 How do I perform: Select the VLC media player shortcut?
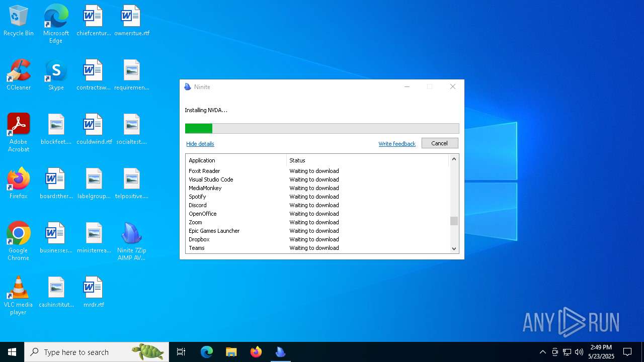(x=19, y=296)
